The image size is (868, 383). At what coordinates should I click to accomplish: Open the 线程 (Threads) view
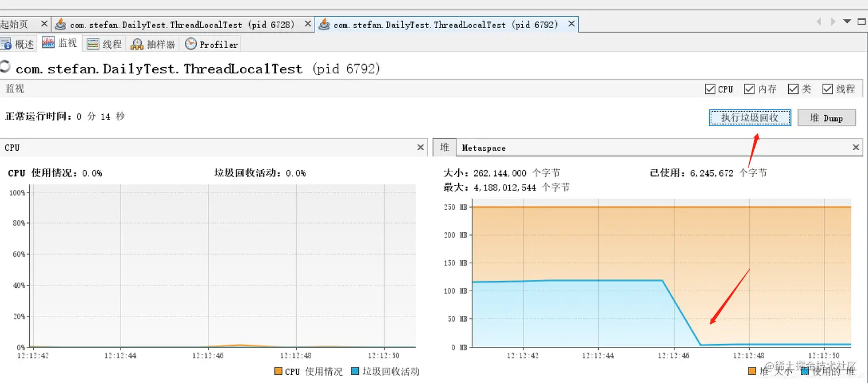click(x=104, y=43)
